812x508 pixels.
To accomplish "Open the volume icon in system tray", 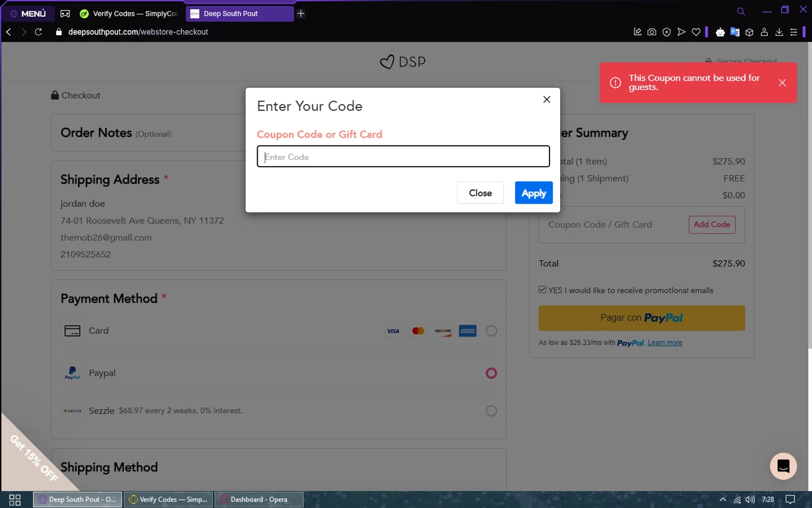I will [750, 499].
